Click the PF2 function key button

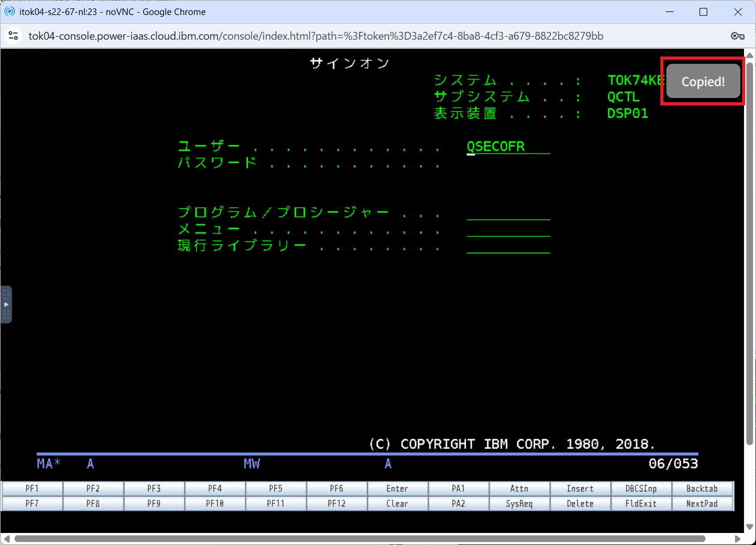93,488
